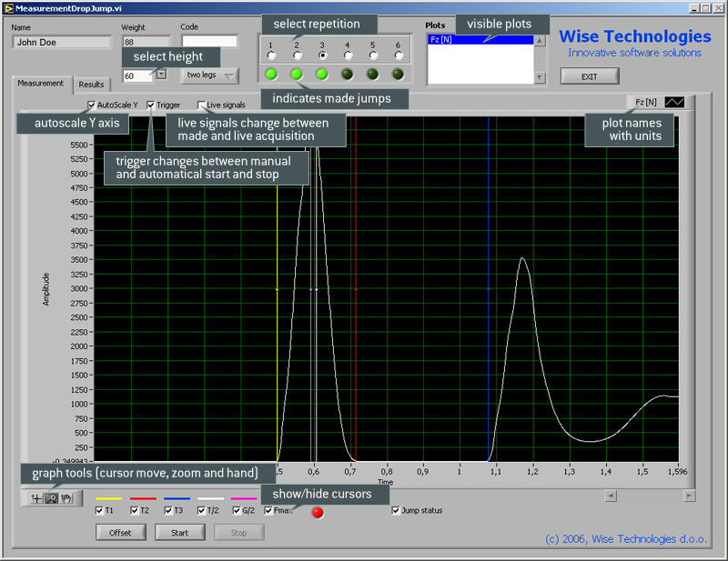Click the red T2 cursor marker on graph
The width and height of the screenshot is (728, 561).
(356, 289)
